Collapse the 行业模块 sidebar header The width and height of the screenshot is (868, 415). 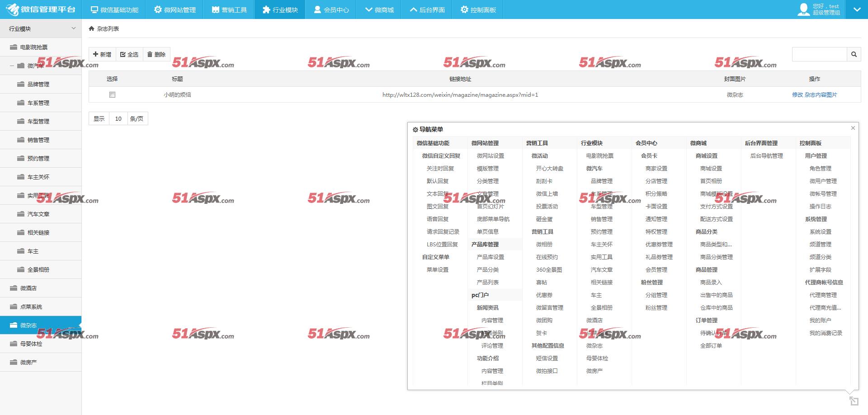point(41,28)
